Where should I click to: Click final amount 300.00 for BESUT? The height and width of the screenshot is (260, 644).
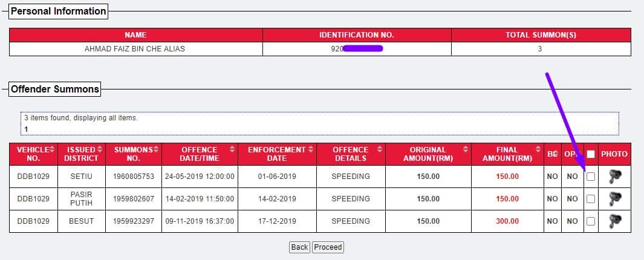pyautogui.click(x=507, y=221)
